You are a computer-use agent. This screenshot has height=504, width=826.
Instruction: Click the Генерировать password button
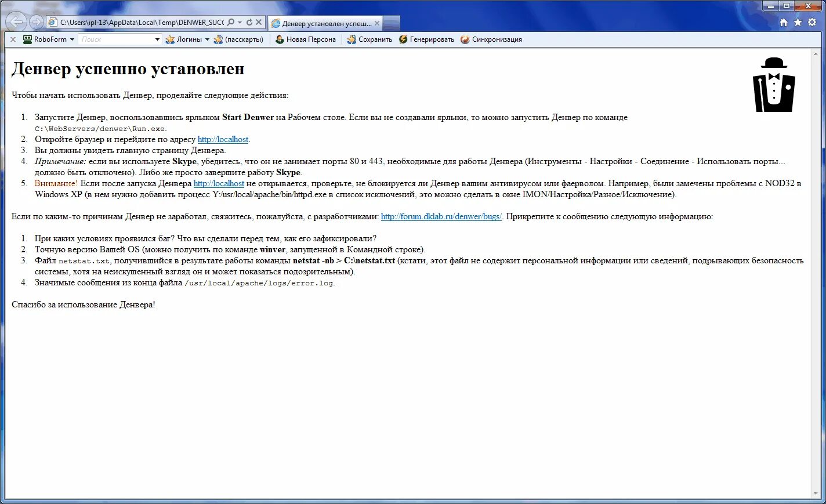coord(426,39)
